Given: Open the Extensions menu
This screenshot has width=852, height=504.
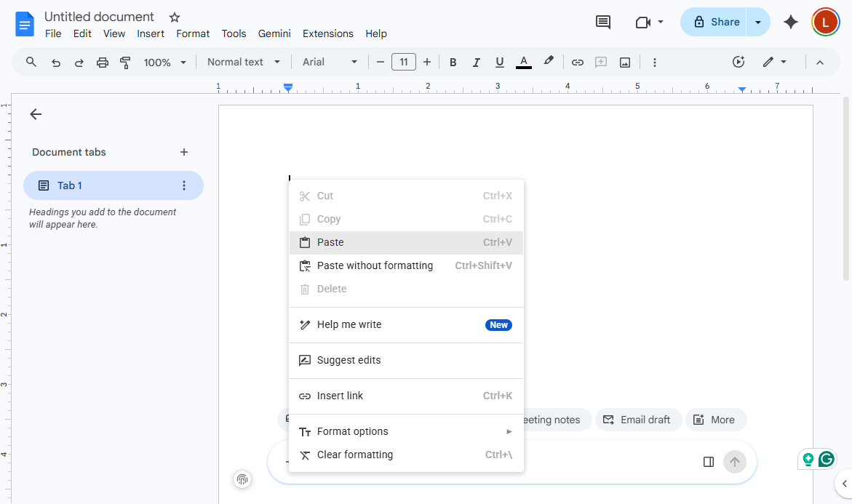Looking at the screenshot, I should click(327, 33).
